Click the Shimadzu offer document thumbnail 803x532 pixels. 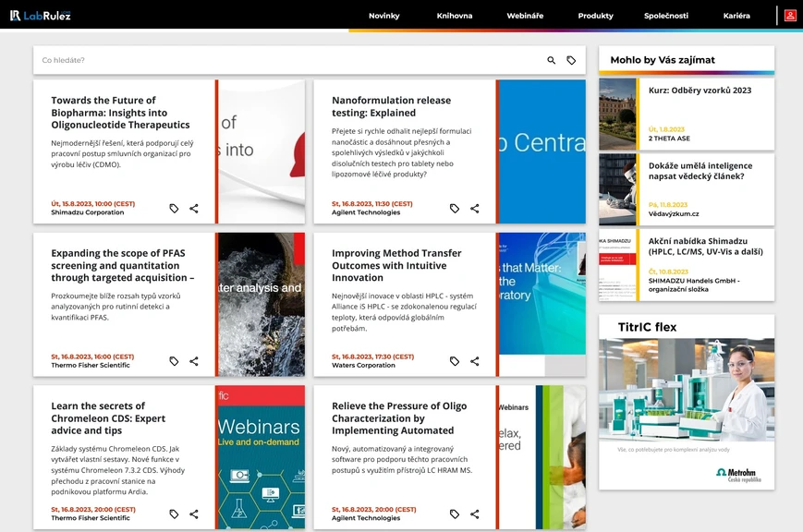pos(617,265)
